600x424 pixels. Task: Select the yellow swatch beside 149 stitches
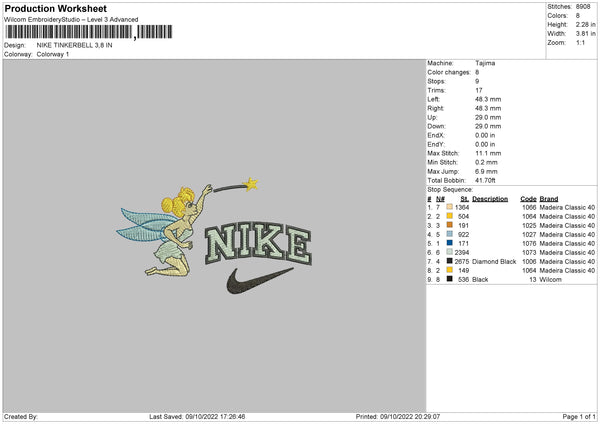pyautogui.click(x=449, y=270)
